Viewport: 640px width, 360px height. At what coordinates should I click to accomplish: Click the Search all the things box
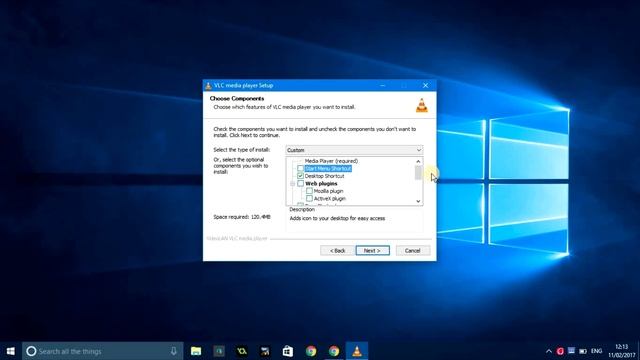[103, 351]
